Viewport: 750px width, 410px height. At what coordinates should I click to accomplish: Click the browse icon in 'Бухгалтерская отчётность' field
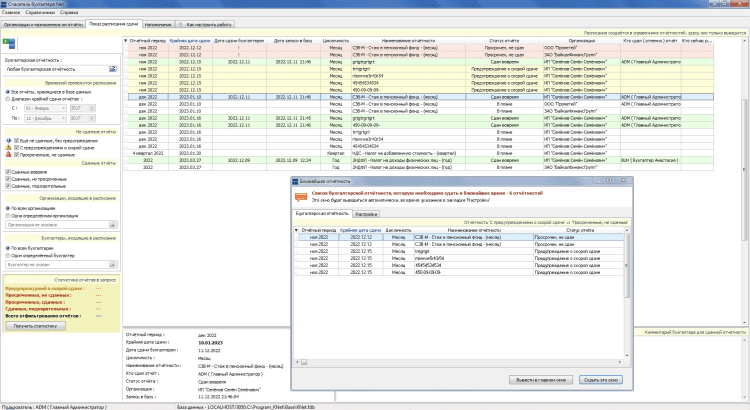tap(114, 68)
